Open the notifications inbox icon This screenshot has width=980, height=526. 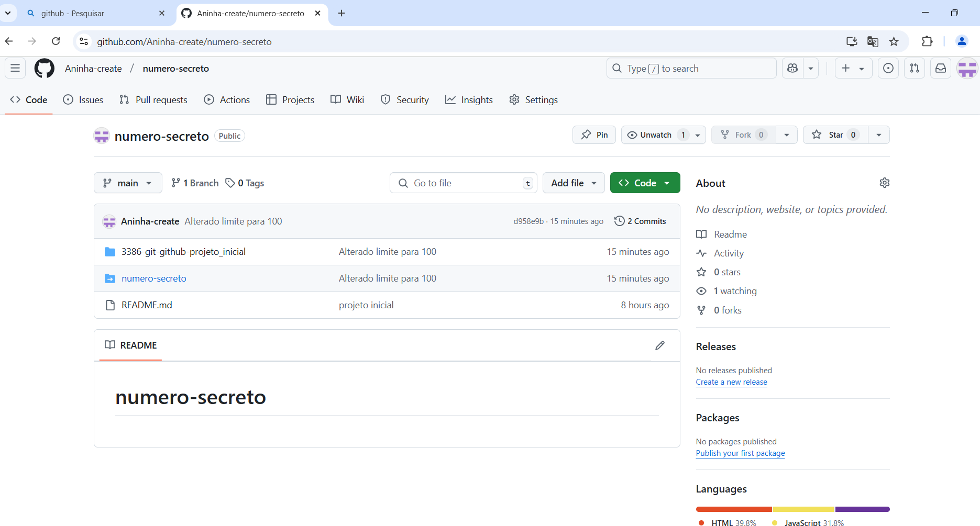pos(941,68)
